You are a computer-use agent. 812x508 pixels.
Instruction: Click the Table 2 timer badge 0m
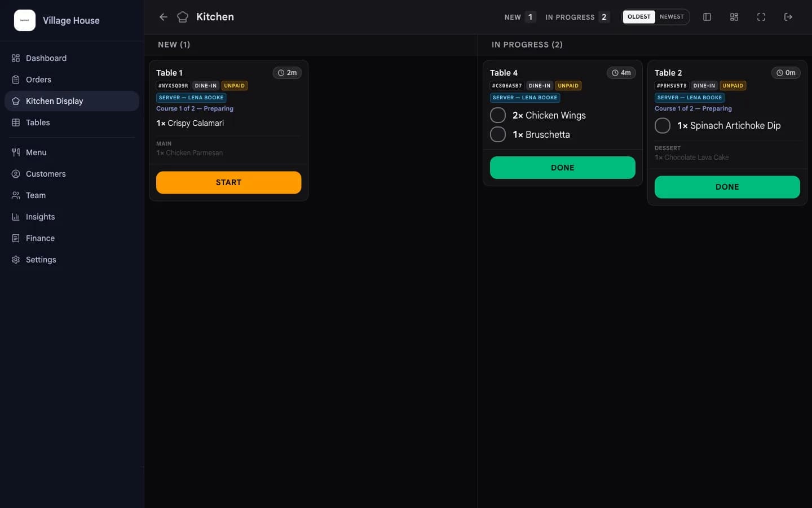(x=785, y=73)
